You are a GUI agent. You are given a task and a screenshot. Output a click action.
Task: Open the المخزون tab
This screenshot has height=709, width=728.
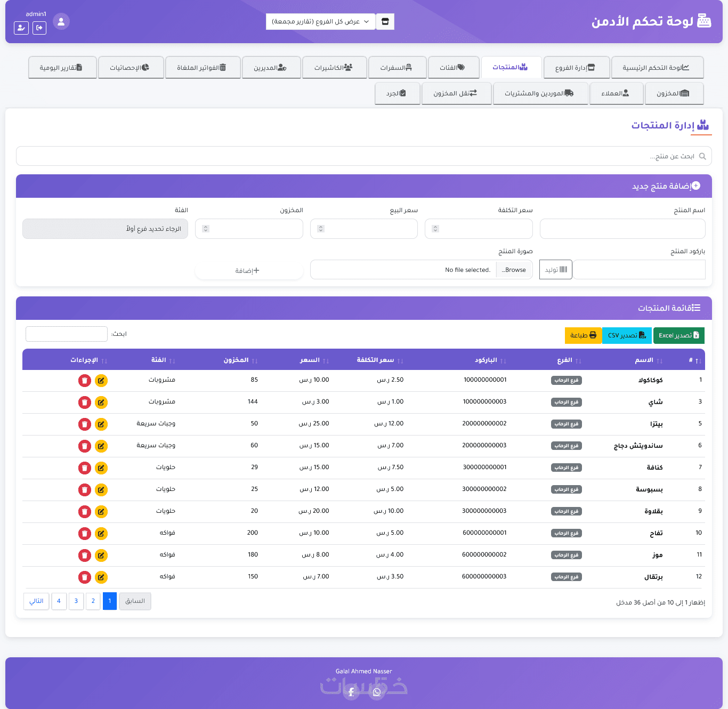(x=673, y=93)
